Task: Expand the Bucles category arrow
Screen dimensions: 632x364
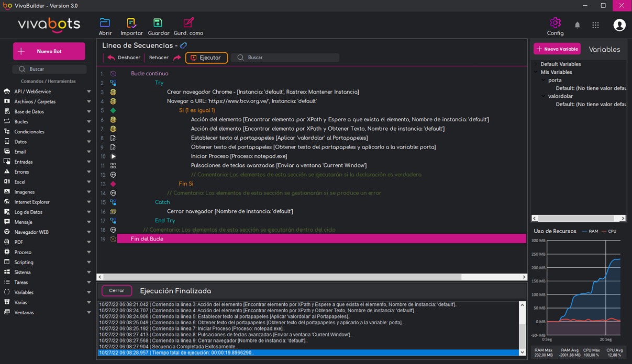Action: [89, 122]
